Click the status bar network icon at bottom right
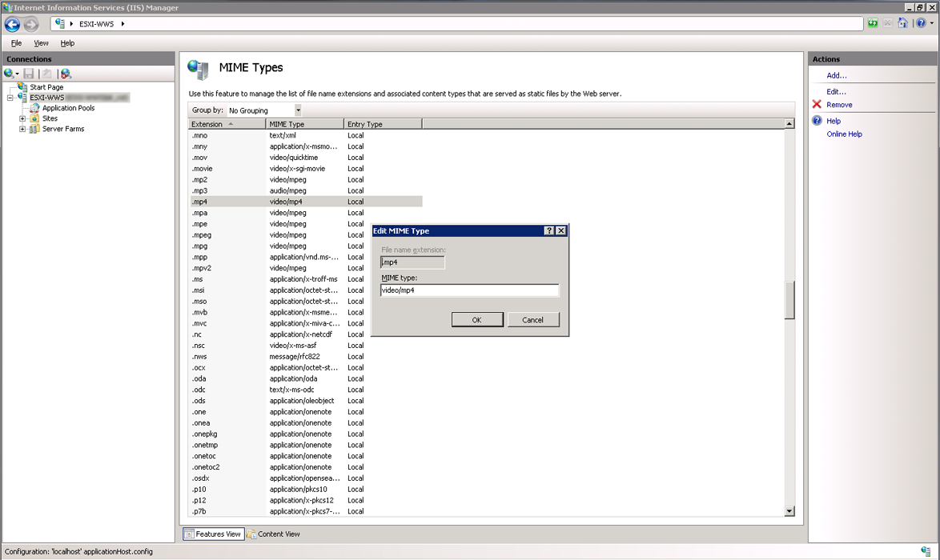Image resolution: width=940 pixels, height=560 pixels. click(926, 551)
